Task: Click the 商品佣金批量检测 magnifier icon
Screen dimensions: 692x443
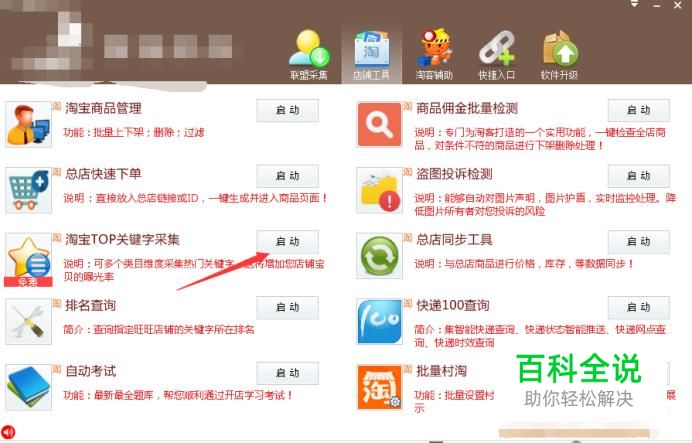Action: [x=380, y=124]
